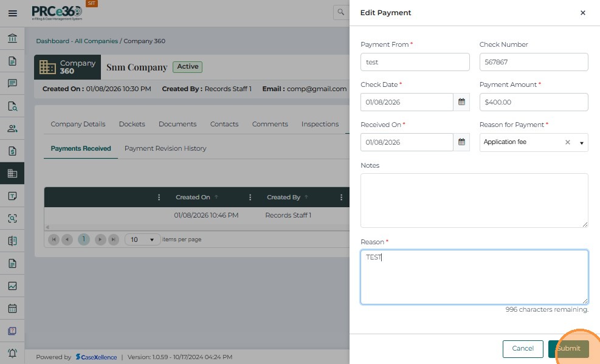Image resolution: width=600 pixels, height=364 pixels.
Task: Open the Created On column menu
Action: [x=250, y=197]
